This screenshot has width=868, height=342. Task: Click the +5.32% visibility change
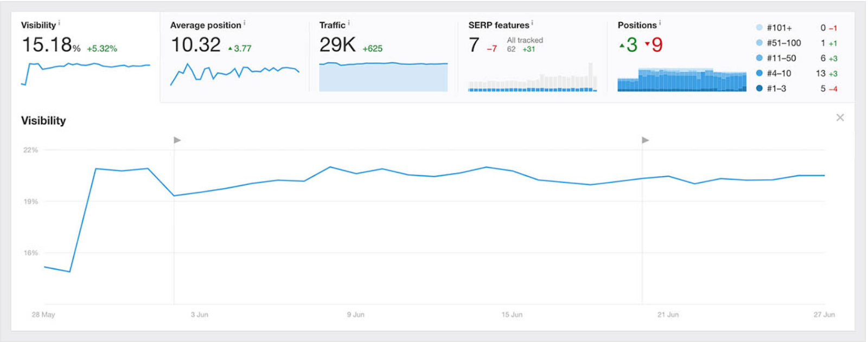click(102, 48)
